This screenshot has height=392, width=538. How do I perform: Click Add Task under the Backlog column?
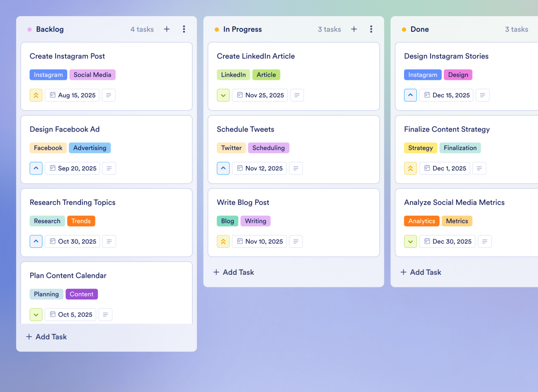click(46, 336)
